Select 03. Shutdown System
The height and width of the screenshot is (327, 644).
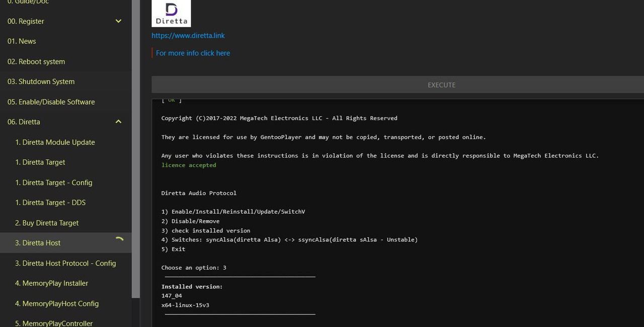(66, 82)
